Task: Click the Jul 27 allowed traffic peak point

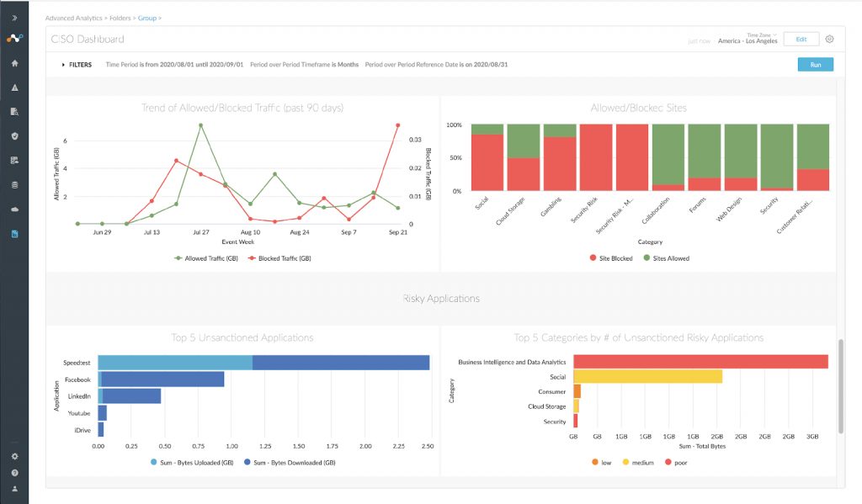Action: click(200, 125)
